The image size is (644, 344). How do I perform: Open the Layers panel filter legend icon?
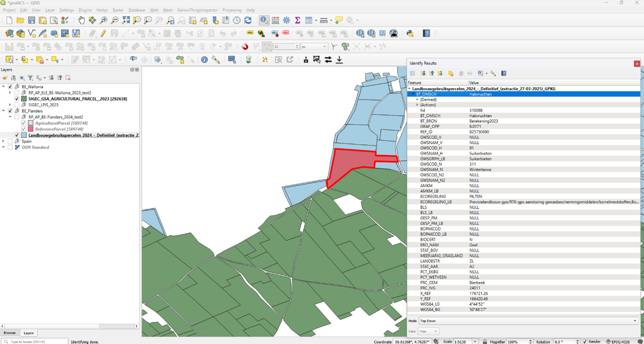tap(30, 78)
